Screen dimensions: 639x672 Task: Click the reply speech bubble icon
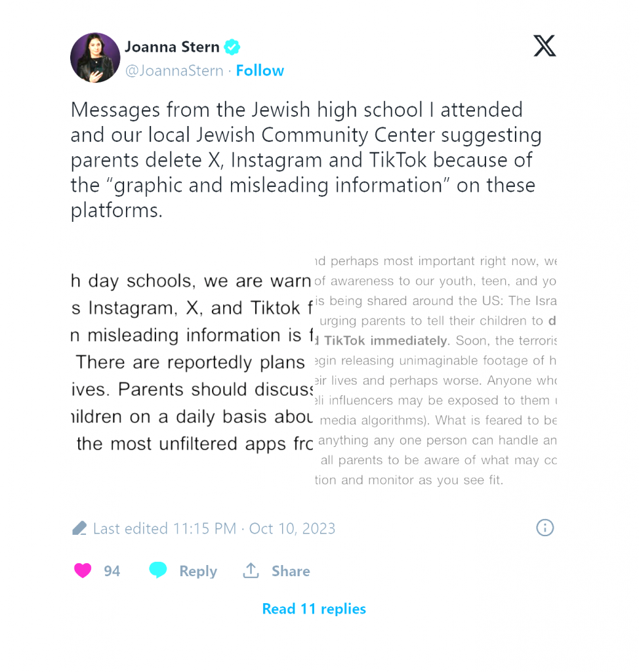point(157,570)
